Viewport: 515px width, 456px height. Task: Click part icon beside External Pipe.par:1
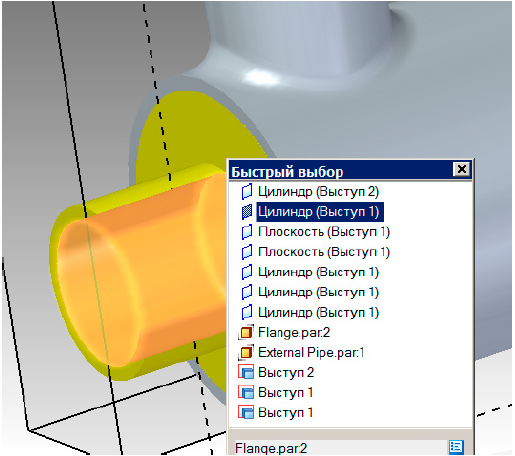click(246, 352)
